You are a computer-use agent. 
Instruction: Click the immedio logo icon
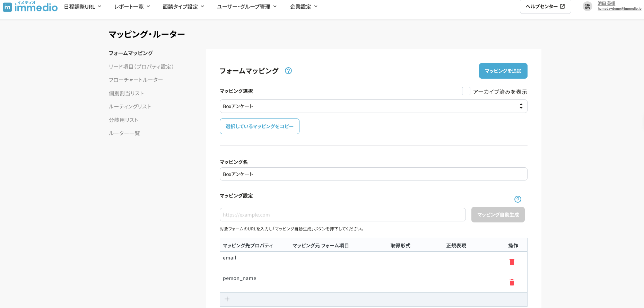(x=7, y=7)
